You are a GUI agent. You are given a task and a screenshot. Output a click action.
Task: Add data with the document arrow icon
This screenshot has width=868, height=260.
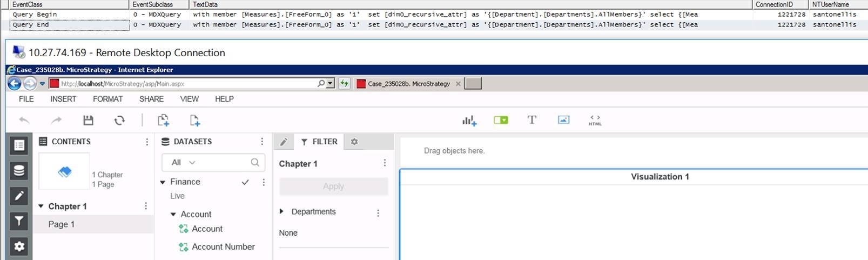click(163, 120)
